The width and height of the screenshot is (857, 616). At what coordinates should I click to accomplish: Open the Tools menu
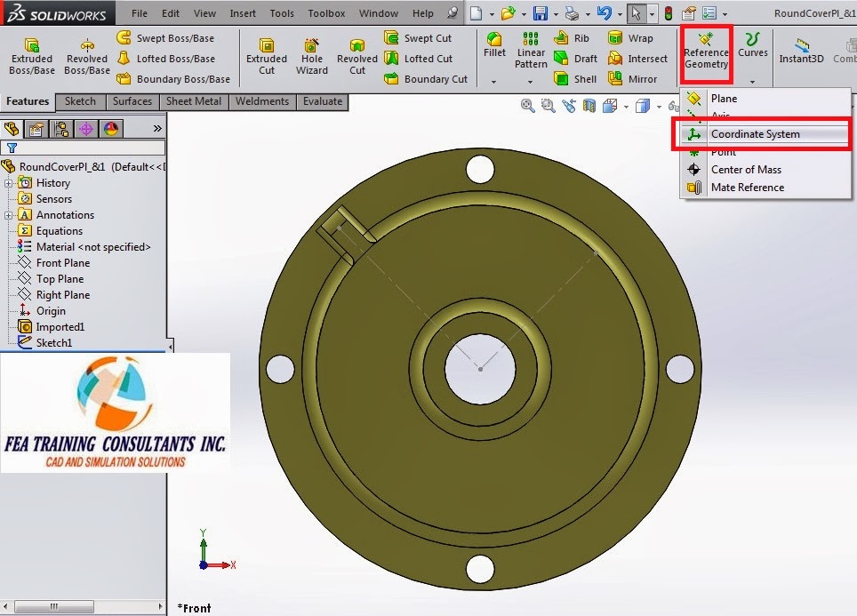[282, 13]
